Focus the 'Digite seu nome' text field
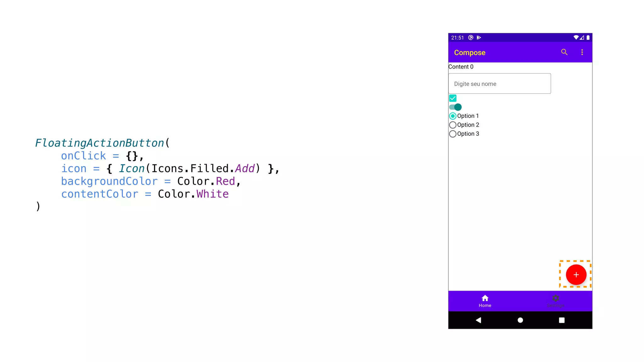This screenshot has height=362, width=644. tap(499, 84)
